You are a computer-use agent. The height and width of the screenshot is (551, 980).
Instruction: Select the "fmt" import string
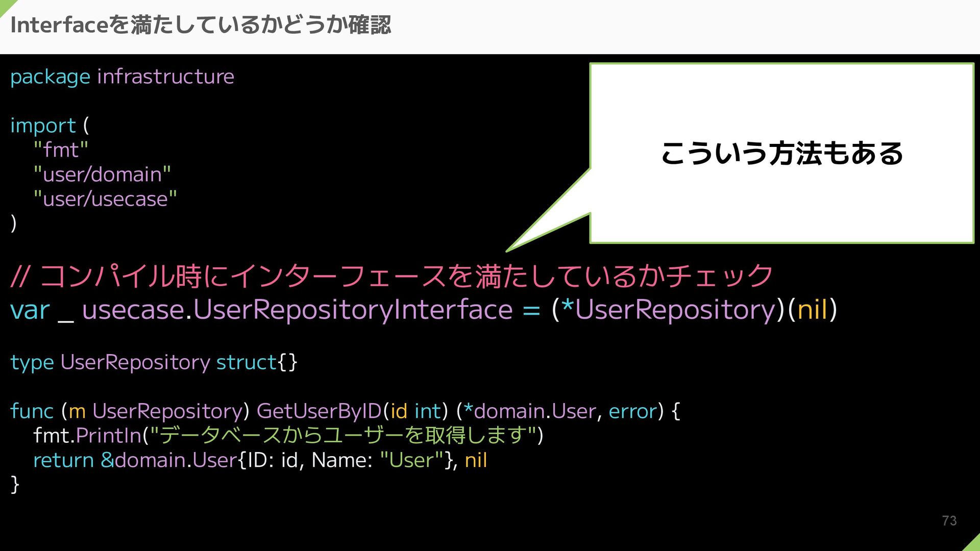click(x=61, y=150)
